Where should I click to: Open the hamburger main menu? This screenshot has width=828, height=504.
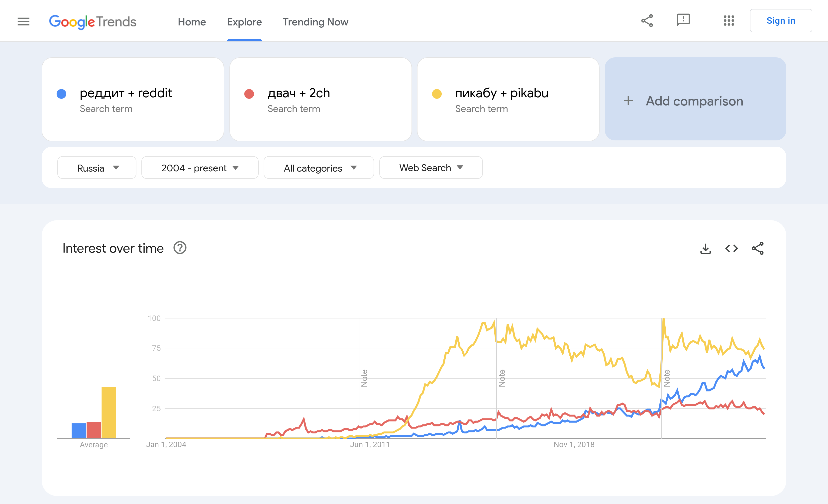23,22
